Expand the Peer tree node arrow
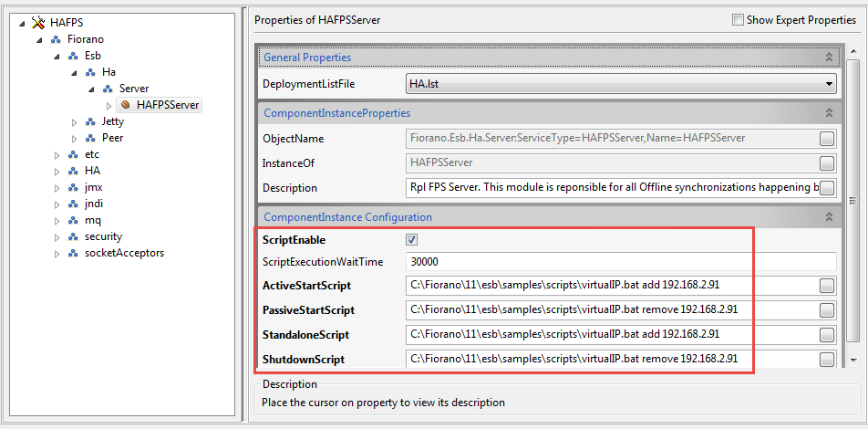The height and width of the screenshot is (429, 868). [74, 139]
